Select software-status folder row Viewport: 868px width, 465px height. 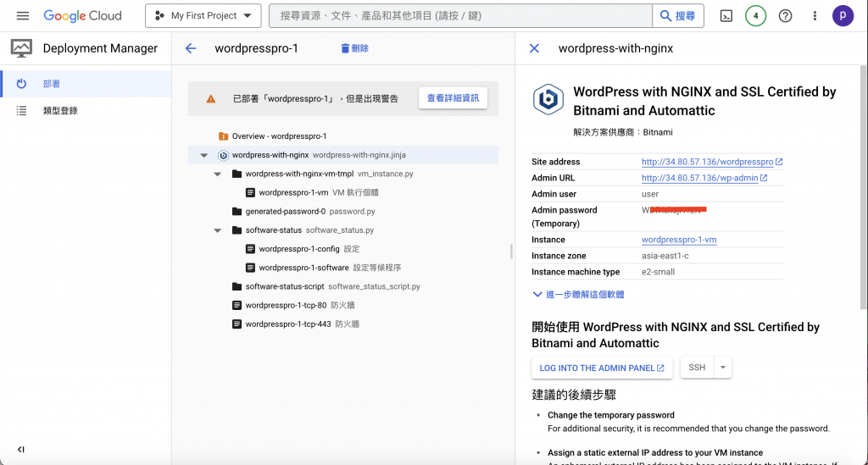pos(343,230)
